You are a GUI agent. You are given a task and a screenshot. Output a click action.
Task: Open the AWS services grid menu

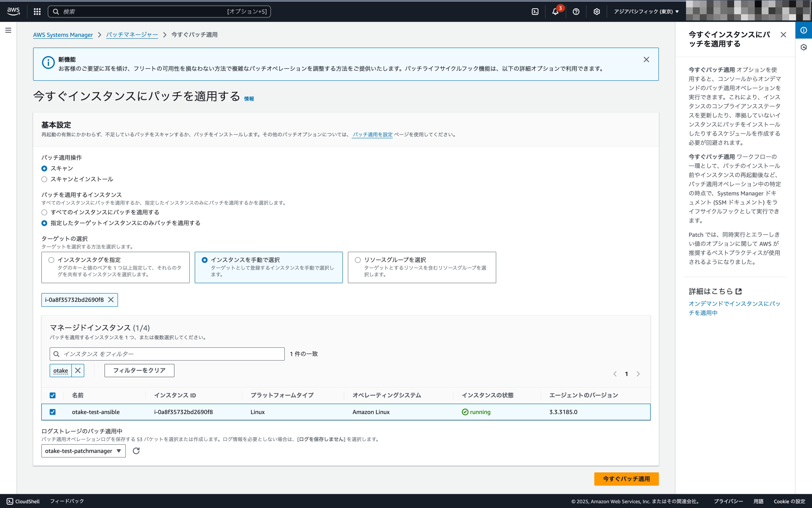[37, 12]
